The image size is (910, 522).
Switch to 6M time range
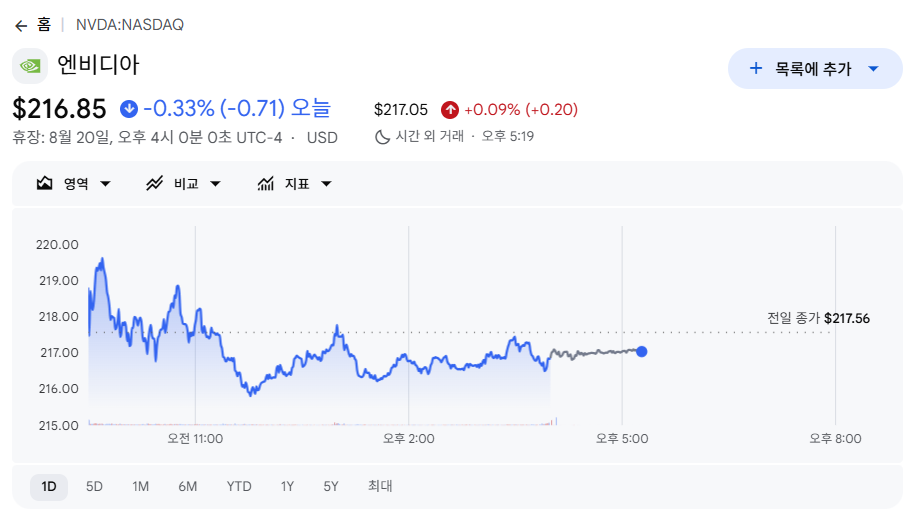pyautogui.click(x=187, y=487)
